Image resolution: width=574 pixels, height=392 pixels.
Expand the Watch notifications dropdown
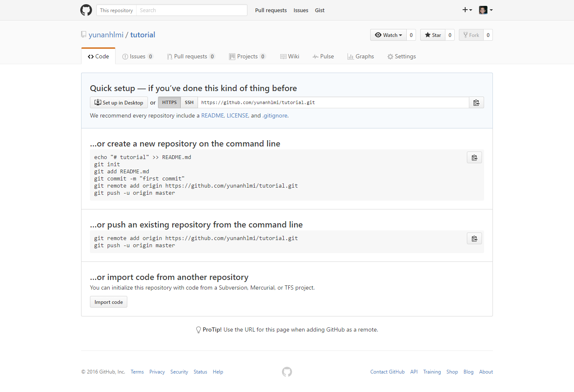coord(388,35)
